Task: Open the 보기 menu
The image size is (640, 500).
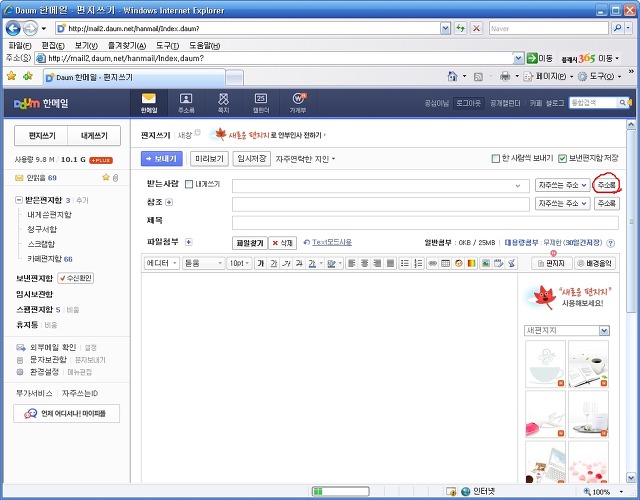Action: coord(86,45)
